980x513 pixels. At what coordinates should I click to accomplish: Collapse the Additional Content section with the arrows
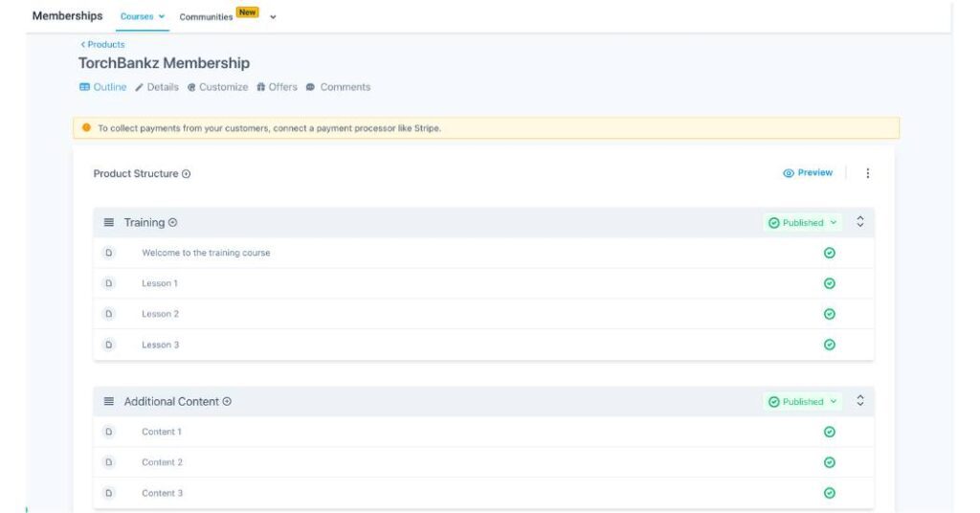[860, 400]
